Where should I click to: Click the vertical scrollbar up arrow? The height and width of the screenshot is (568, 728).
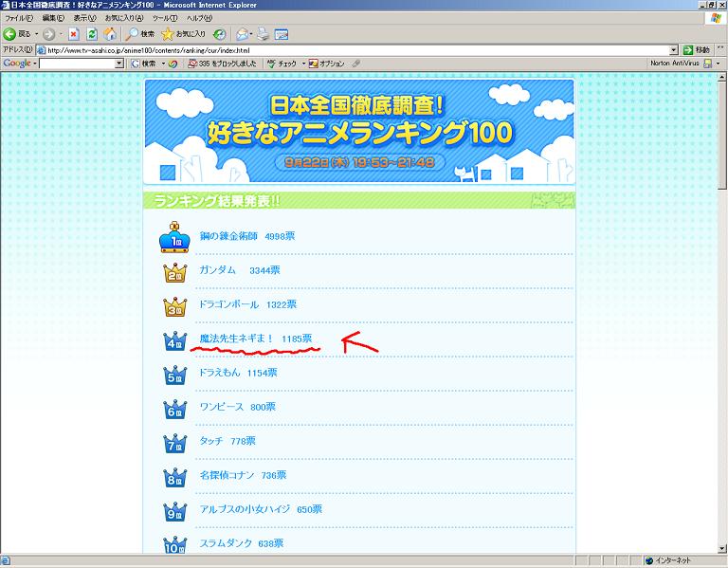tap(722, 76)
